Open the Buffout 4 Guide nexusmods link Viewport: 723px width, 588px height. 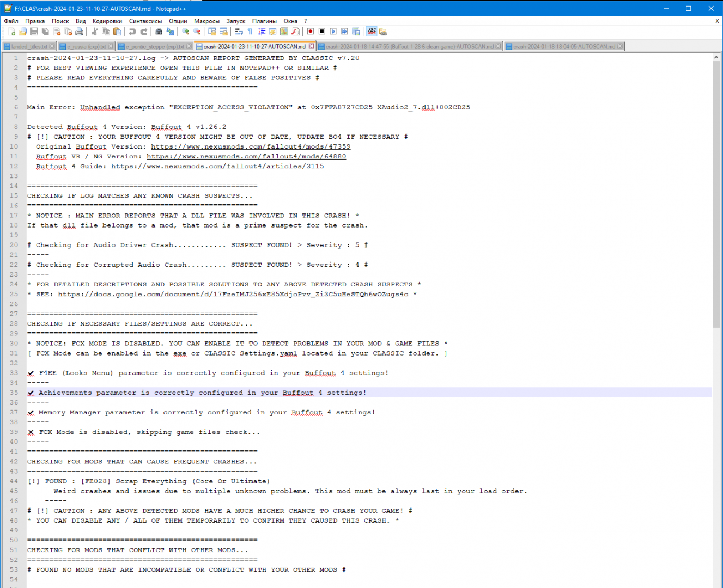point(217,167)
